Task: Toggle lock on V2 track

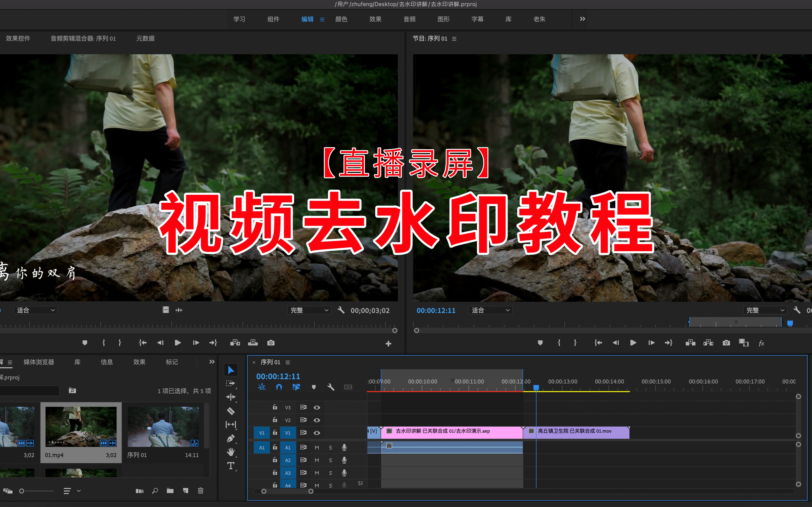Action: coord(275,420)
